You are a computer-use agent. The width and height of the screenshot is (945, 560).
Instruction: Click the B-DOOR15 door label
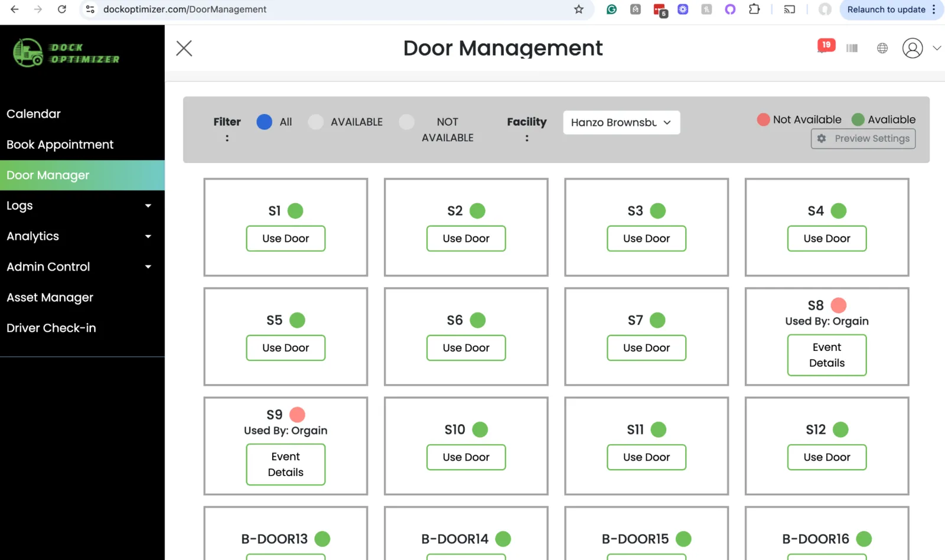(636, 539)
